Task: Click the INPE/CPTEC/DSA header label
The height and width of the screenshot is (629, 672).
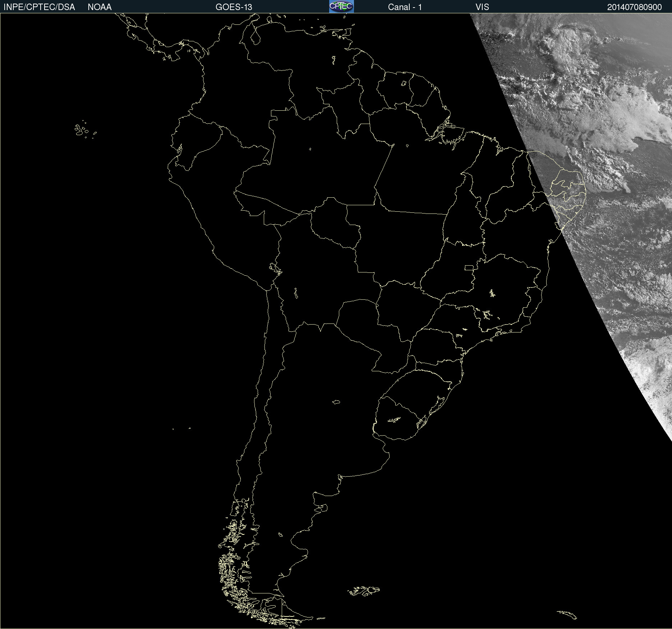Action: coord(39,7)
